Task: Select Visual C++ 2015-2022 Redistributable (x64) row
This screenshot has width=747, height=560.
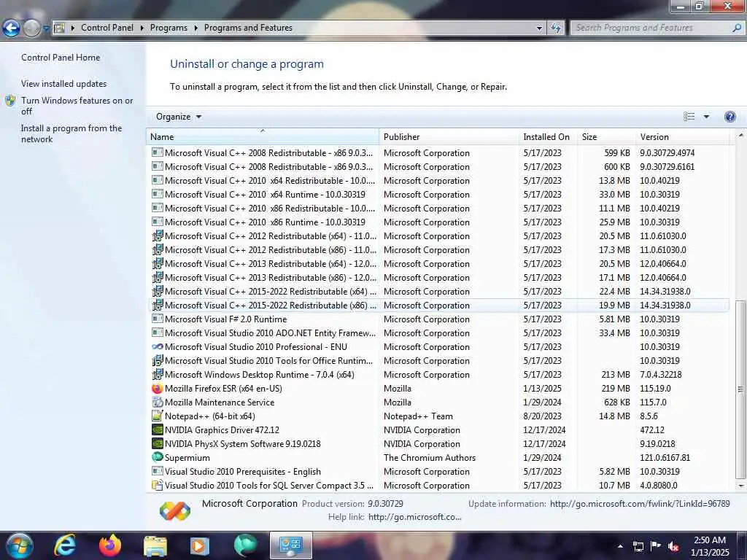Action: coord(438,292)
